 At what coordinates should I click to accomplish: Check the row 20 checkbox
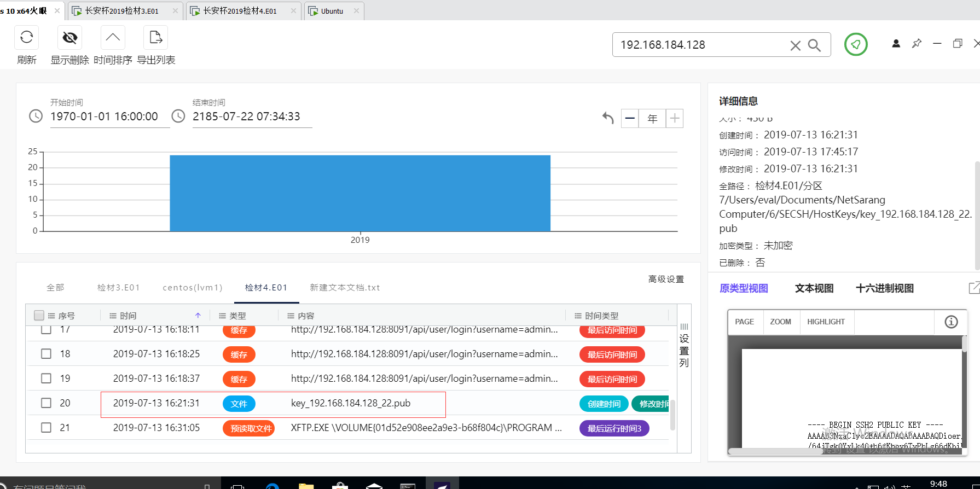click(46, 403)
